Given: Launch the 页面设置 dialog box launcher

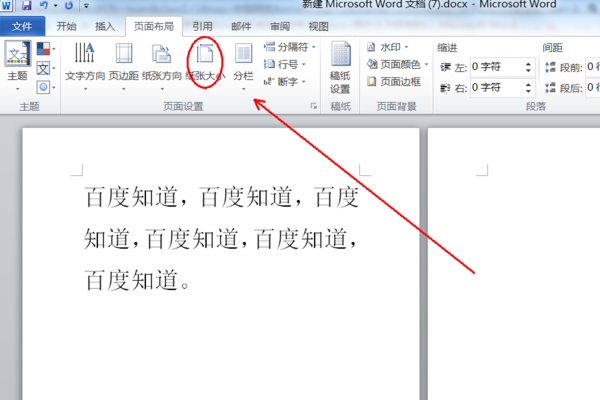Looking at the screenshot, I should (x=314, y=106).
